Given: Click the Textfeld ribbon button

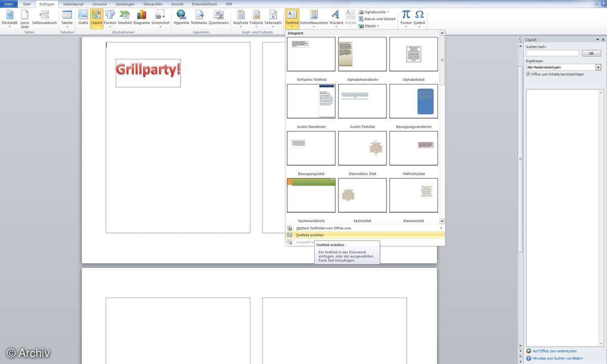Looking at the screenshot, I should (x=292, y=18).
